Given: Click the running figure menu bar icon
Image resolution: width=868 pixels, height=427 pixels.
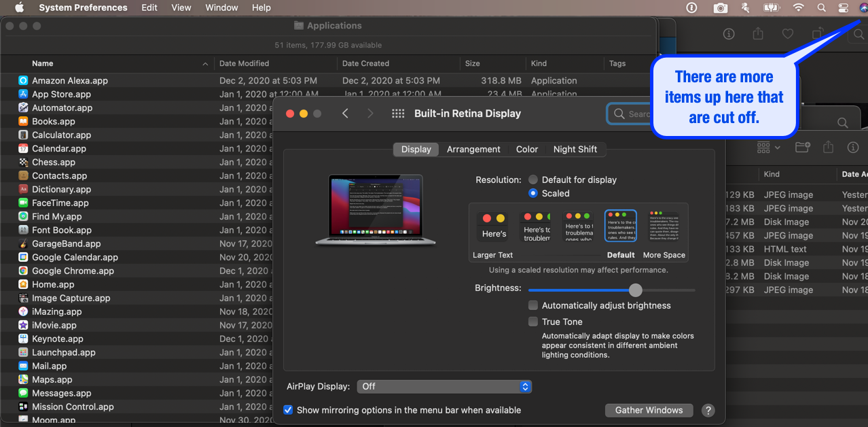Looking at the screenshot, I should click(x=745, y=8).
